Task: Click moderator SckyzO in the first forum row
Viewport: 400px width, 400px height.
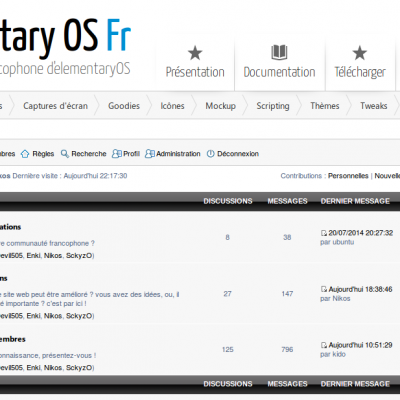Action: coord(79,255)
